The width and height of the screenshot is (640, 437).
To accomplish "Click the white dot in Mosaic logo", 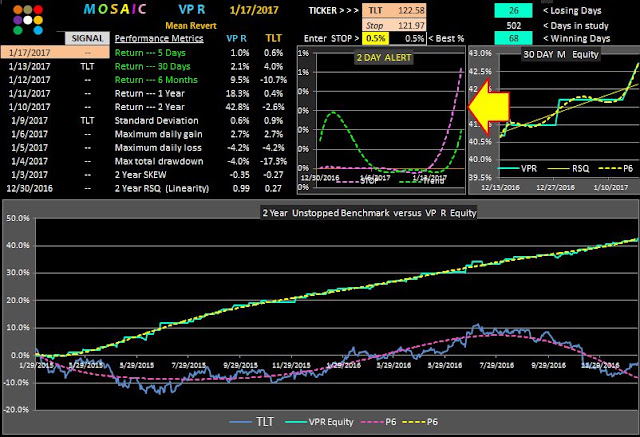I will [x=28, y=20].
